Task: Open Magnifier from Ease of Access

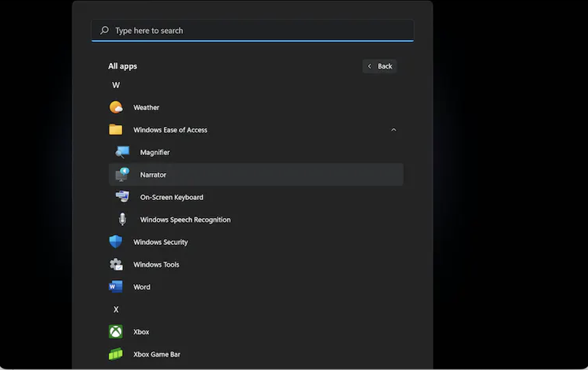Action: [155, 152]
